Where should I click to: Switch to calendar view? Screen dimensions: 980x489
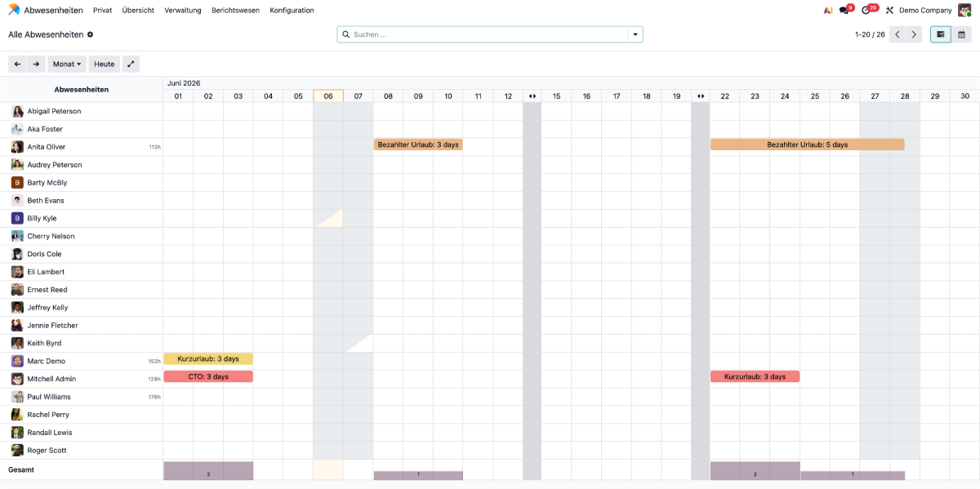[x=961, y=34]
